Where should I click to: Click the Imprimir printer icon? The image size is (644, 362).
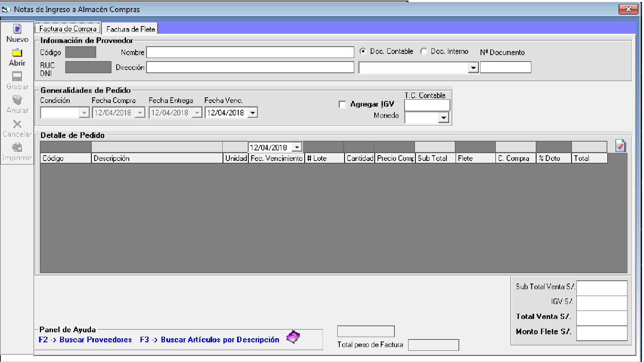point(17,147)
